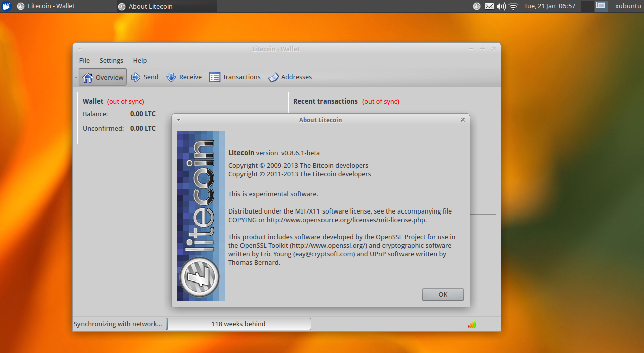Click the clock showing Tue, 21 Jan 06:57

(x=549, y=6)
